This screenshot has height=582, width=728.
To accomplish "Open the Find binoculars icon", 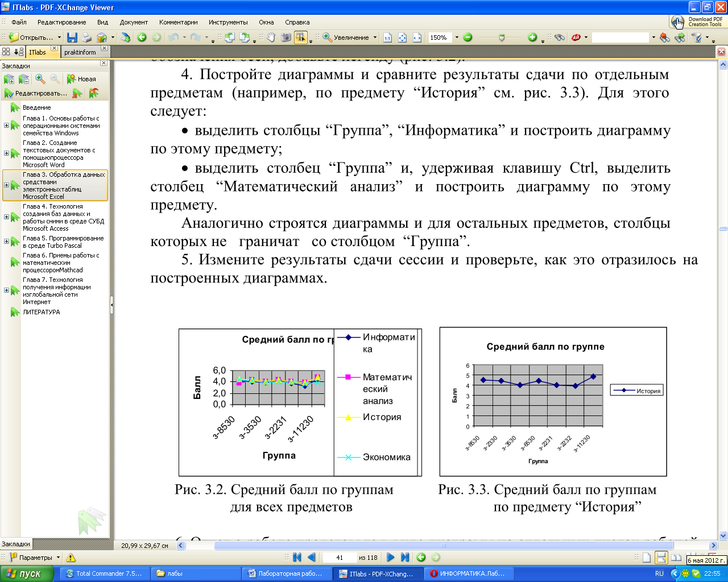I will pyautogui.click(x=560, y=38).
